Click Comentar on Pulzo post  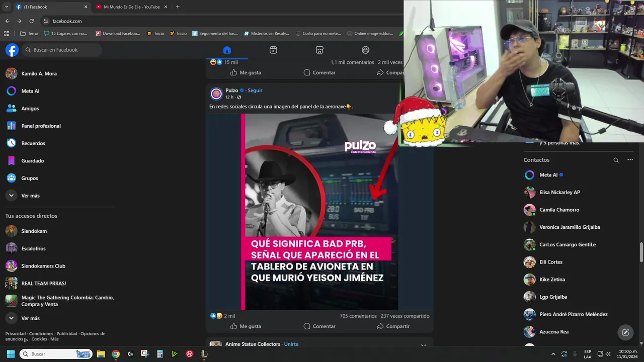pyautogui.click(x=319, y=326)
